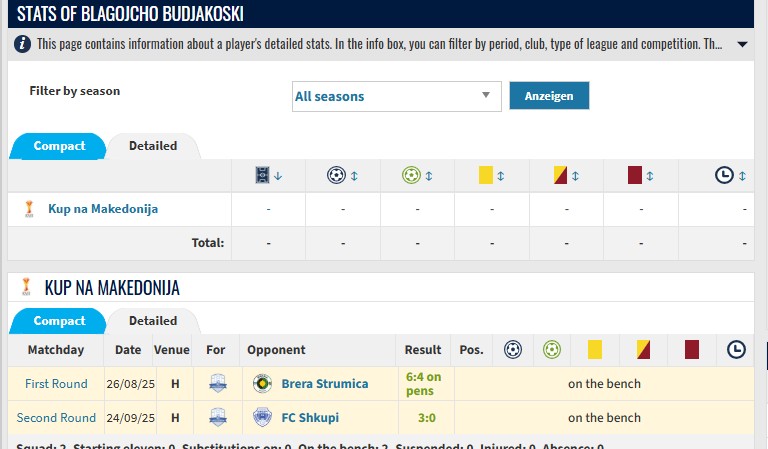
Task: Open the 6:4 on pens match result
Action: coord(423,384)
